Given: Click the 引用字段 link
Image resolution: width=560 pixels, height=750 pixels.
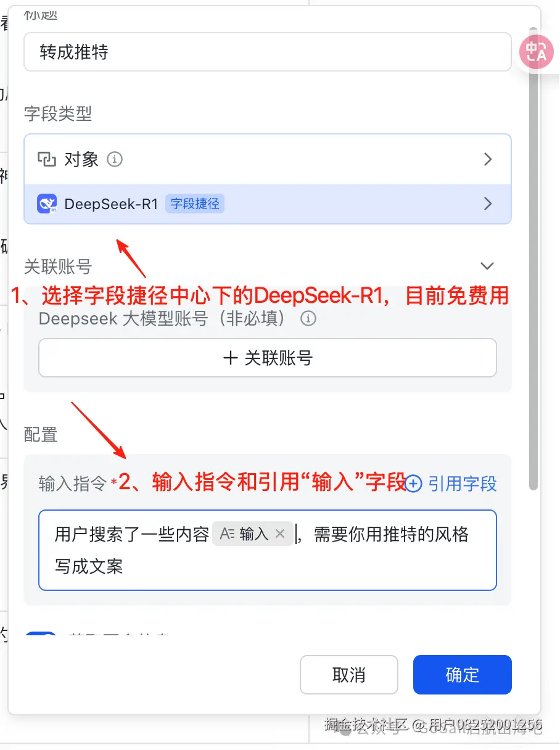Looking at the screenshot, I should (463, 484).
